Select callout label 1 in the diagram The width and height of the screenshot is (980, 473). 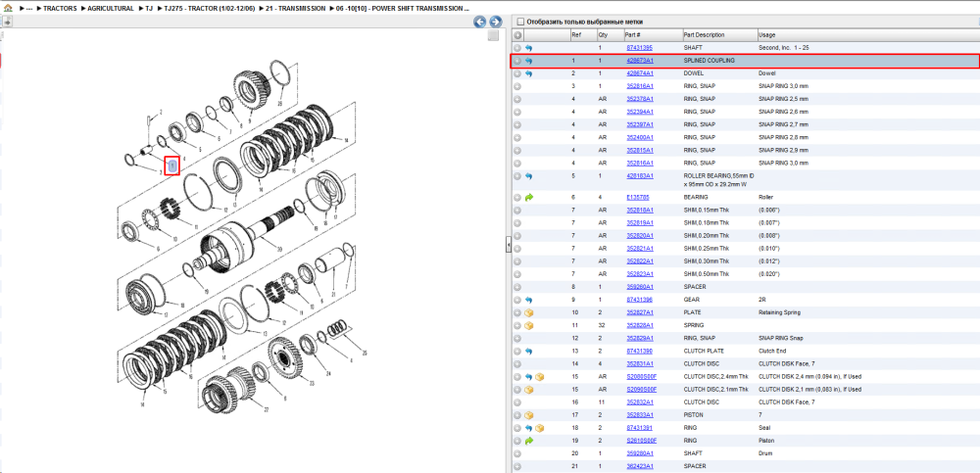(x=171, y=165)
